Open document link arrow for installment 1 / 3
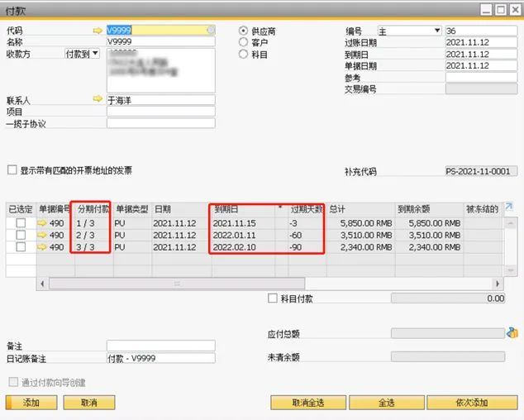This screenshot has width=524, height=420. click(x=42, y=222)
